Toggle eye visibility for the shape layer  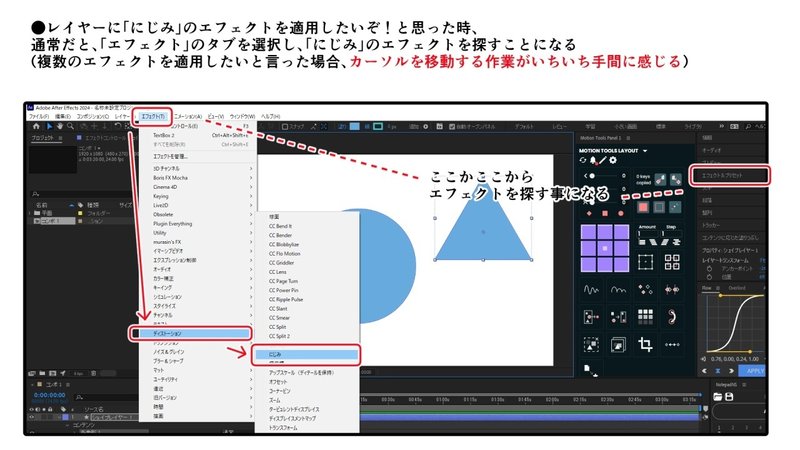click(x=32, y=417)
